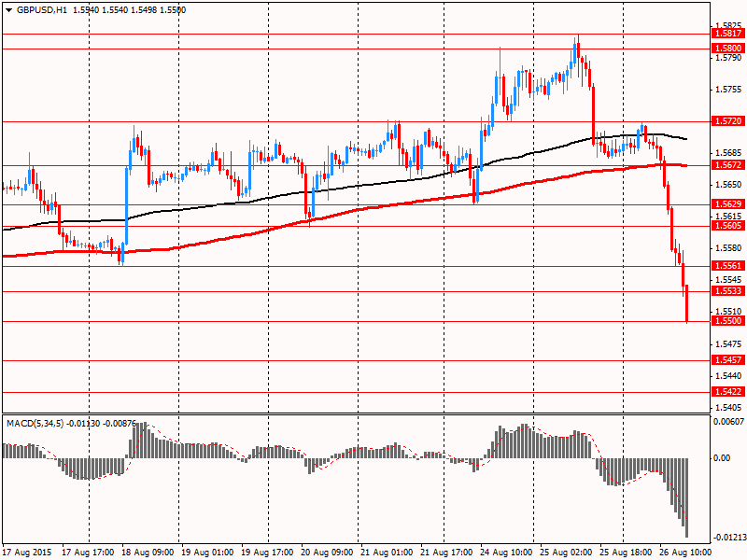This screenshot has width=747, height=560.
Task: Click the 1.5500 current price label
Action: tap(727, 321)
